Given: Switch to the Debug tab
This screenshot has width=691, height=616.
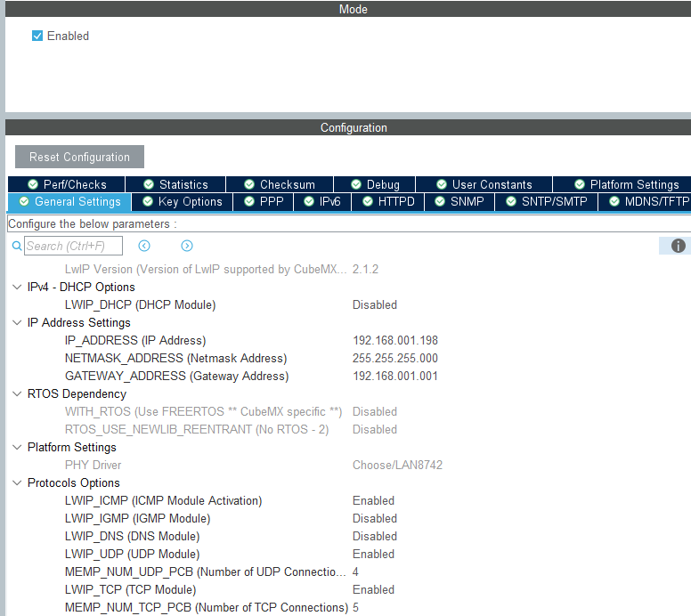Looking at the screenshot, I should [x=375, y=184].
